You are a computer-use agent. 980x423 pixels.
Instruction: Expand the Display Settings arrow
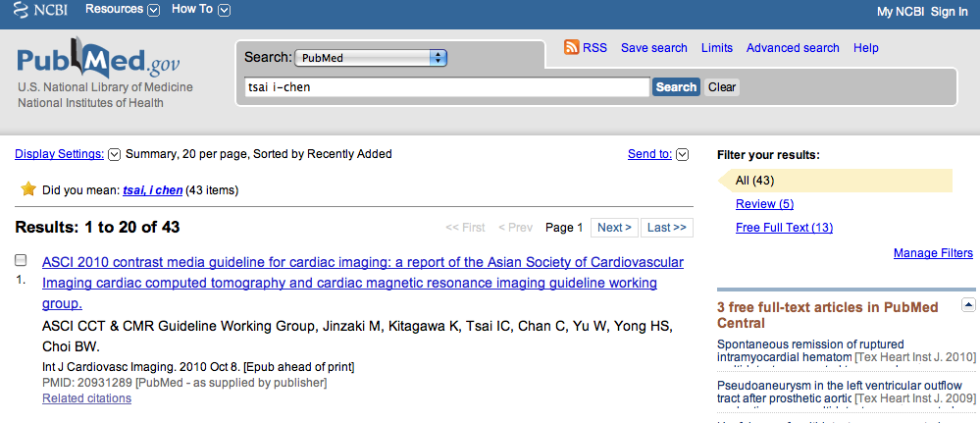click(114, 154)
